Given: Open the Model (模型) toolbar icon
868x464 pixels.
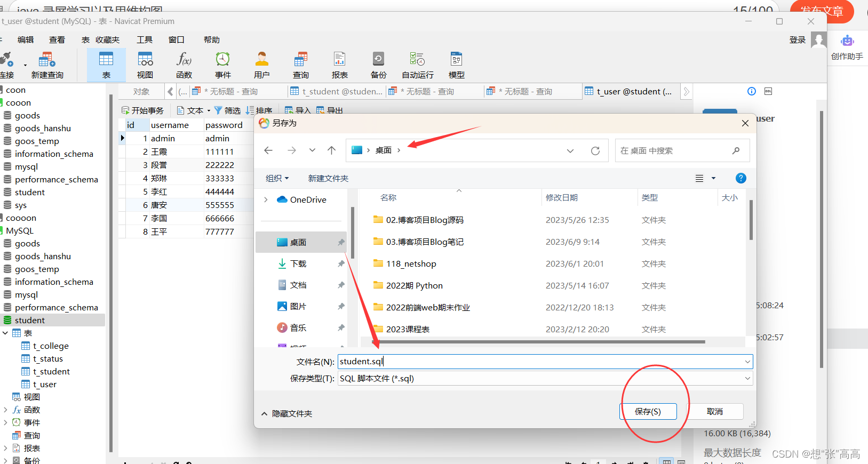Looking at the screenshot, I should coord(457,66).
